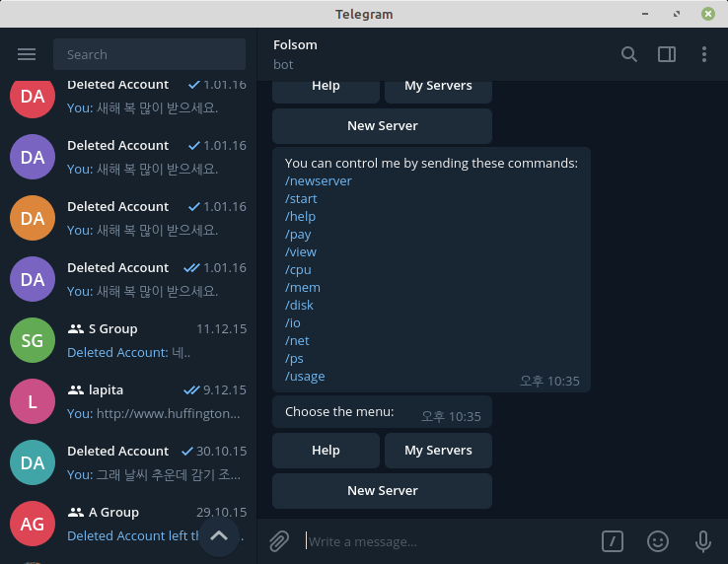Click the lower Help bot button
This screenshot has height=564, width=728.
click(326, 451)
